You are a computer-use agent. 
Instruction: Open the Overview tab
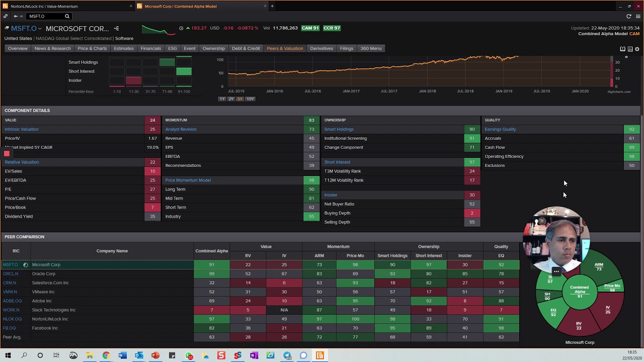[18, 48]
